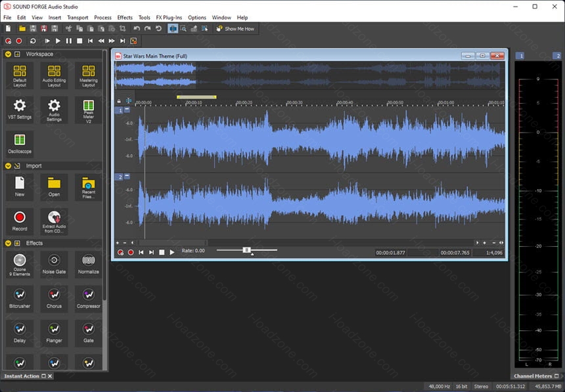
Task: Switch to Audio Editing Layout
Action: 54,76
